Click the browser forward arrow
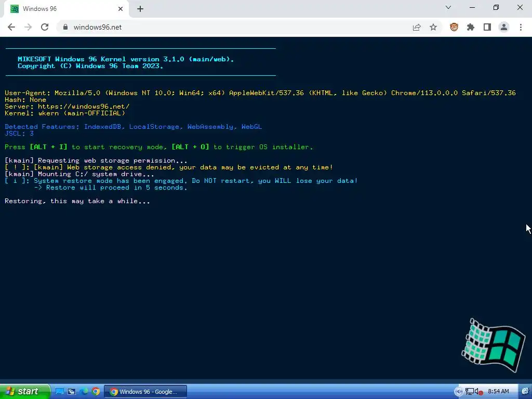Screen dimensions: 532x399 28,27
